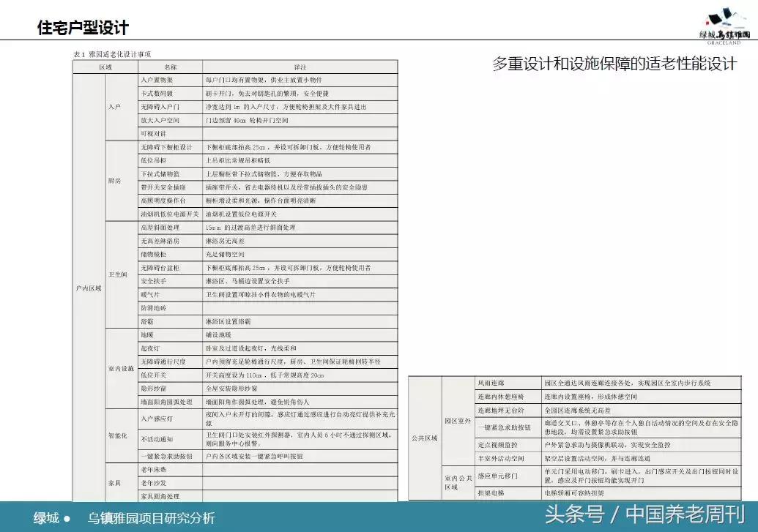
Task: Select the 公共区域 row header cell
Action: 424,439
